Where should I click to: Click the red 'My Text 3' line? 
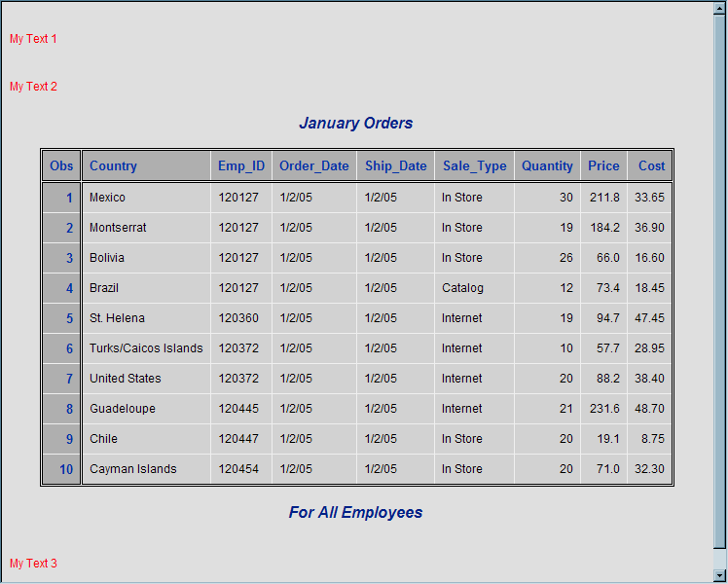33,564
